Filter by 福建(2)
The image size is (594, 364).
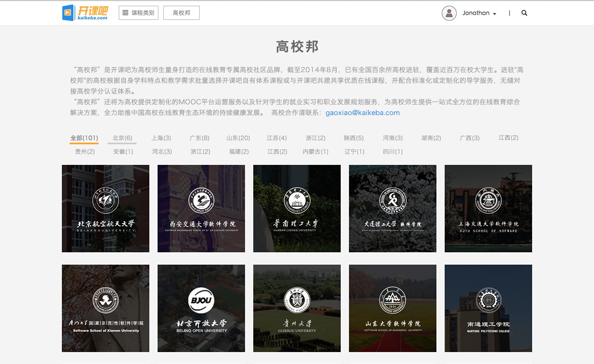(239, 152)
